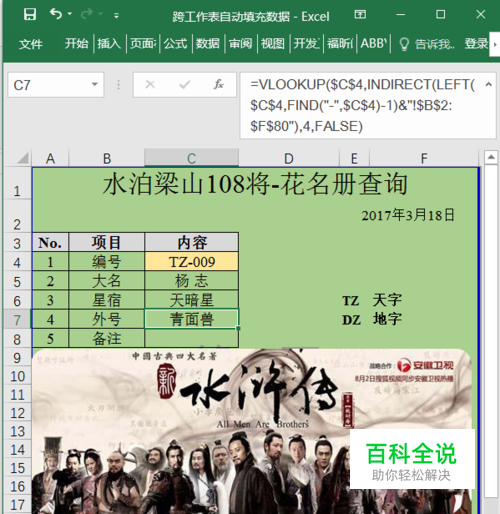Image resolution: width=500 pixels, height=514 pixels.
Task: Collapse the formula bar with chevron
Action: (489, 85)
